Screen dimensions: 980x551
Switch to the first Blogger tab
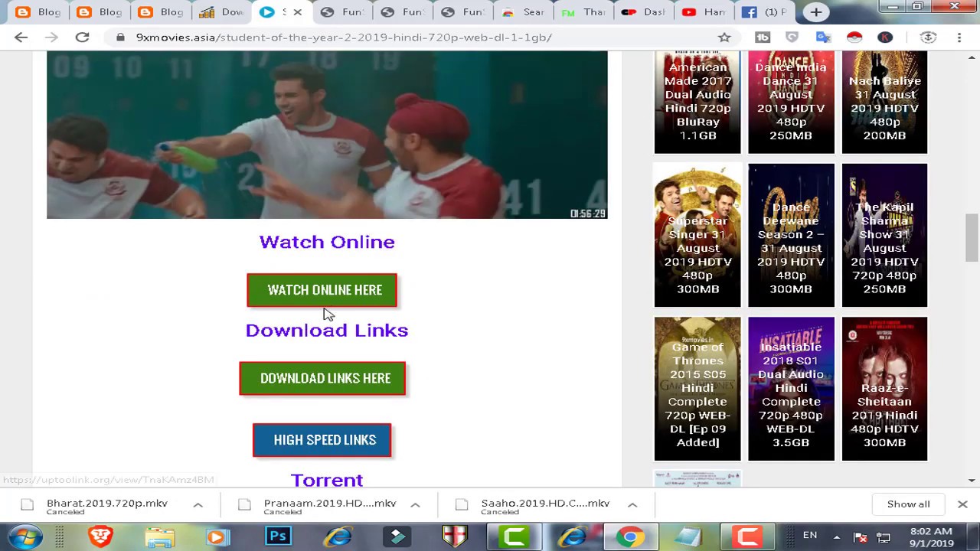click(x=38, y=12)
